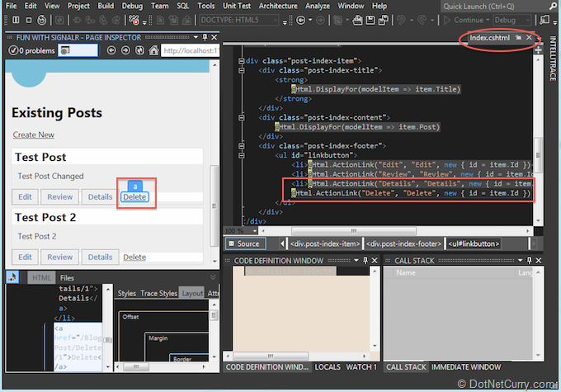Click the Page Inspector URL address field

190,51
